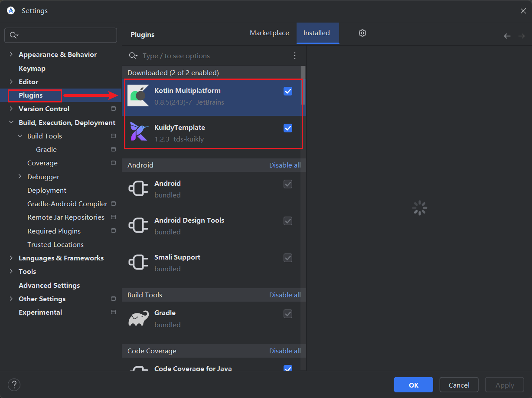Image resolution: width=532 pixels, height=398 pixels.
Task: Click Disable all for Build Tools
Action: coord(285,295)
